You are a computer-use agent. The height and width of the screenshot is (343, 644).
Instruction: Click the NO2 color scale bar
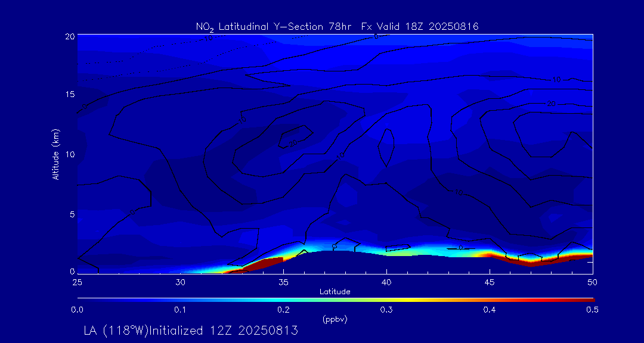tap(336, 300)
